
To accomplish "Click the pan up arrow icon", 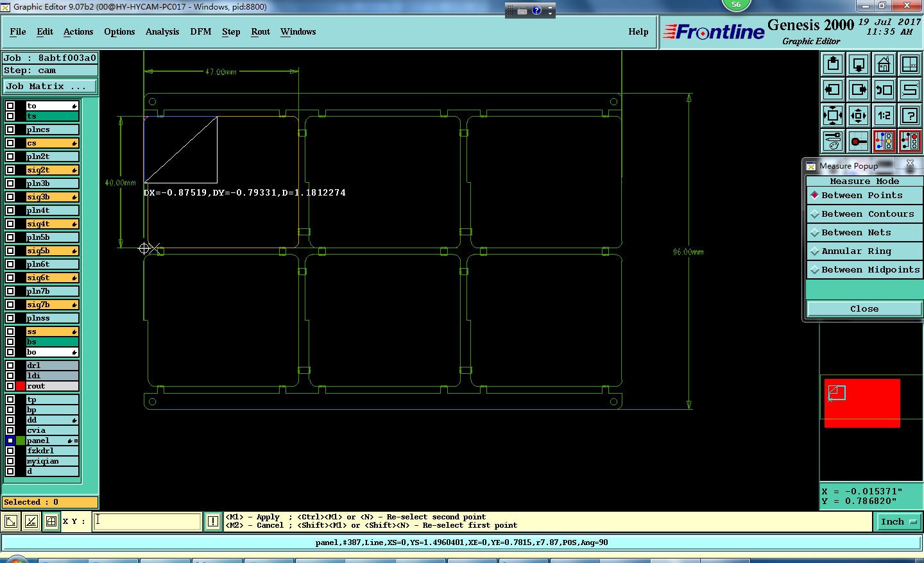I will (x=833, y=64).
